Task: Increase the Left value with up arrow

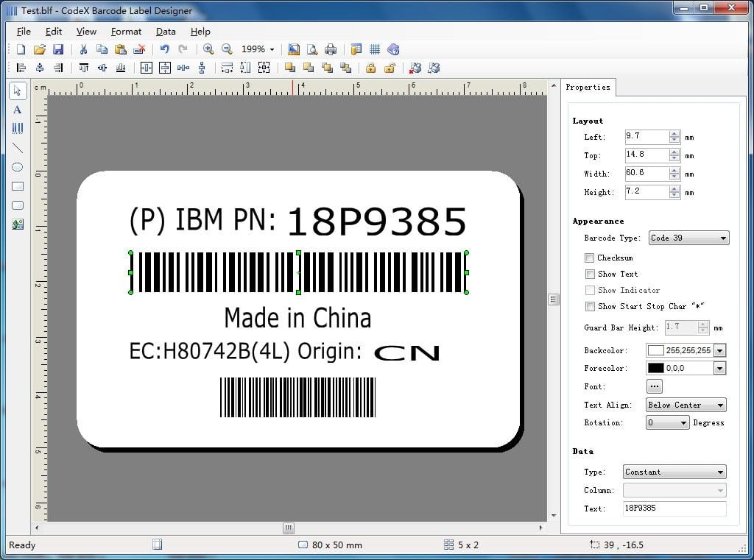Action: (674, 134)
